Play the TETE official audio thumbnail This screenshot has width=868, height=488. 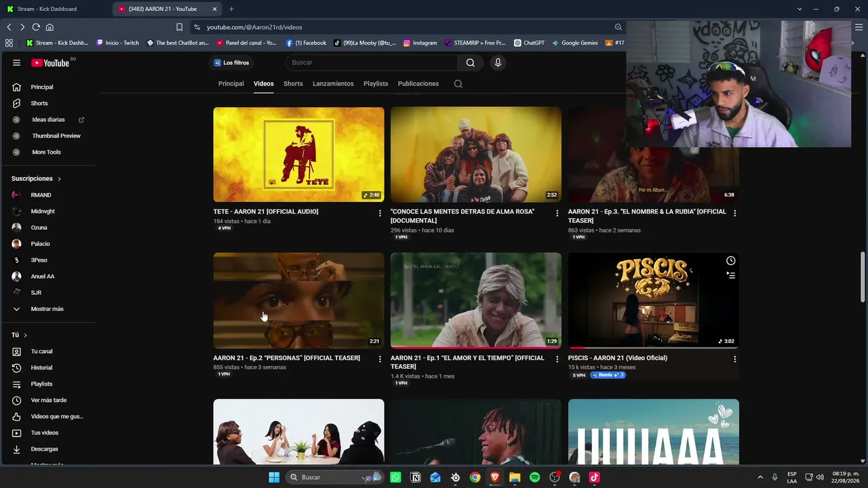pos(298,155)
